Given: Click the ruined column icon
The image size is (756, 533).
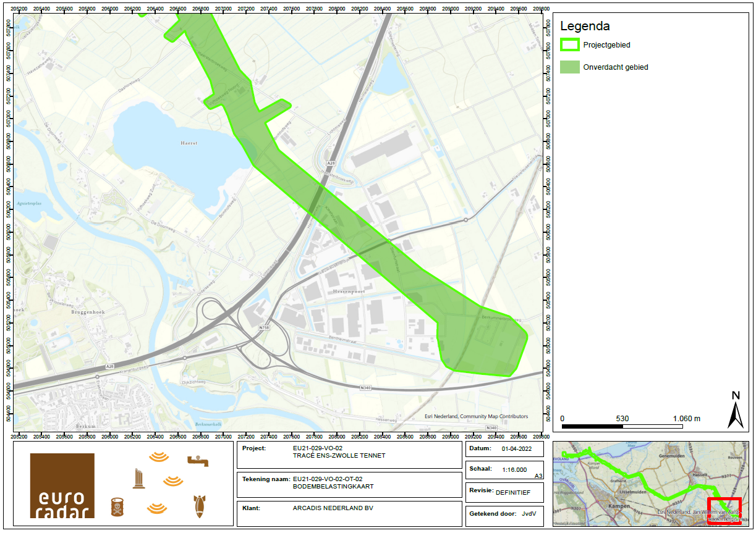Looking at the screenshot, I should coord(138,479).
